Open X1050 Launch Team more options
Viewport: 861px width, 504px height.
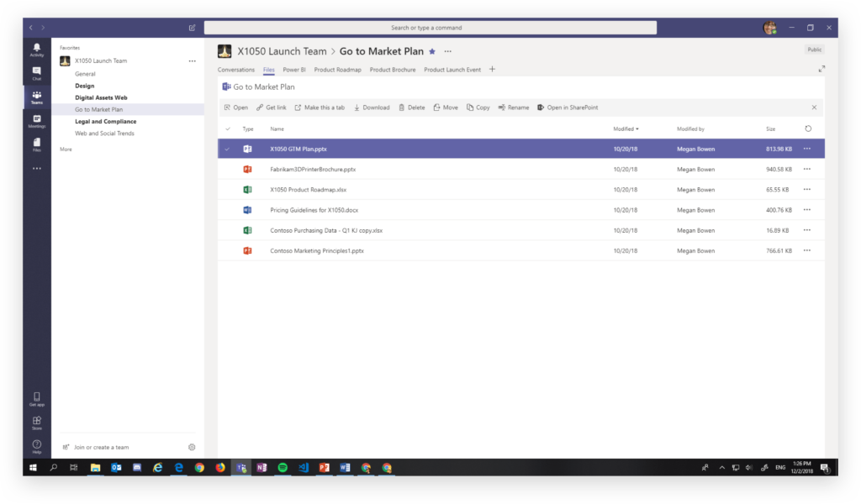point(193,60)
